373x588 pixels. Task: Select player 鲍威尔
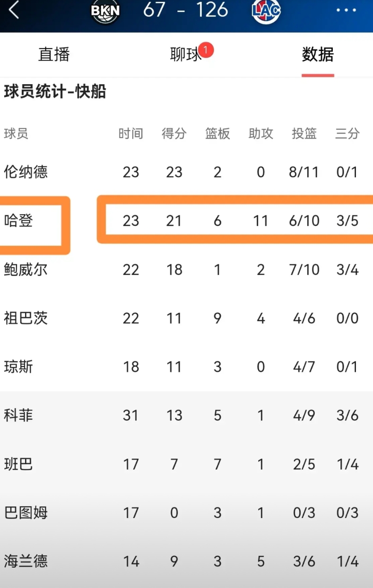[26, 270]
